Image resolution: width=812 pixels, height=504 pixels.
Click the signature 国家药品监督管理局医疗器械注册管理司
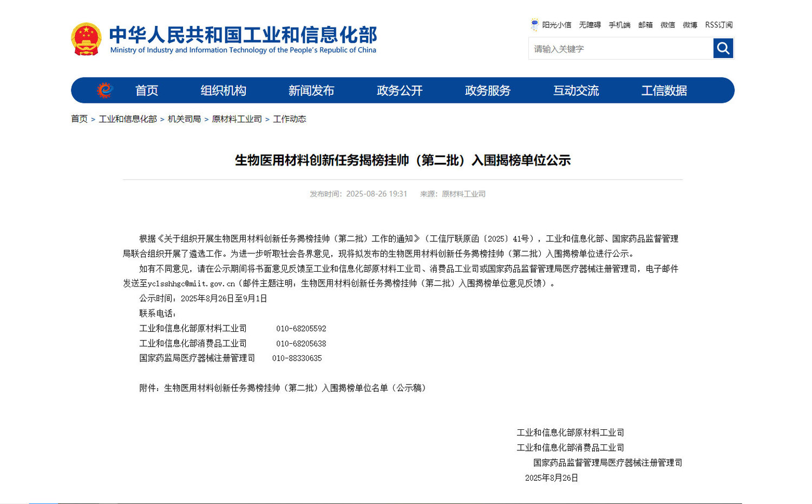pyautogui.click(x=607, y=462)
